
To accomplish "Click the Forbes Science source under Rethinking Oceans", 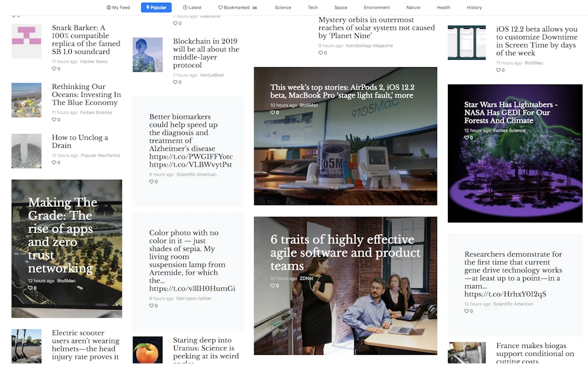I will (96, 113).
